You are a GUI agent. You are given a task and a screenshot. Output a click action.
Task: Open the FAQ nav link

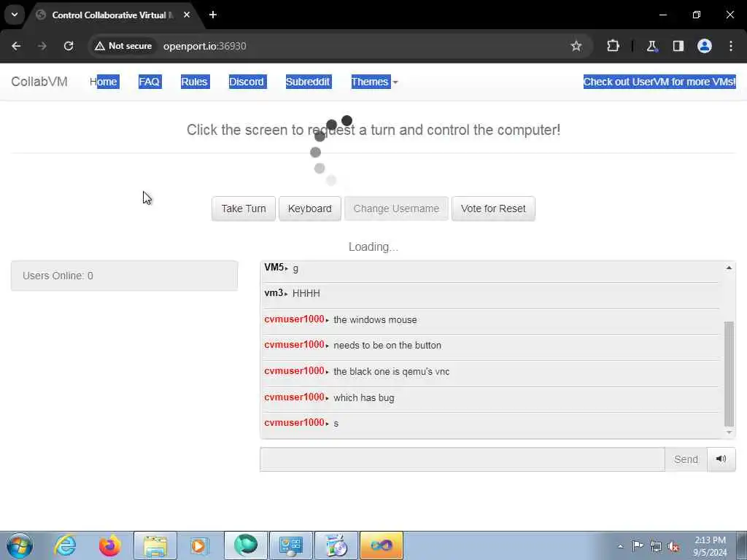click(150, 82)
